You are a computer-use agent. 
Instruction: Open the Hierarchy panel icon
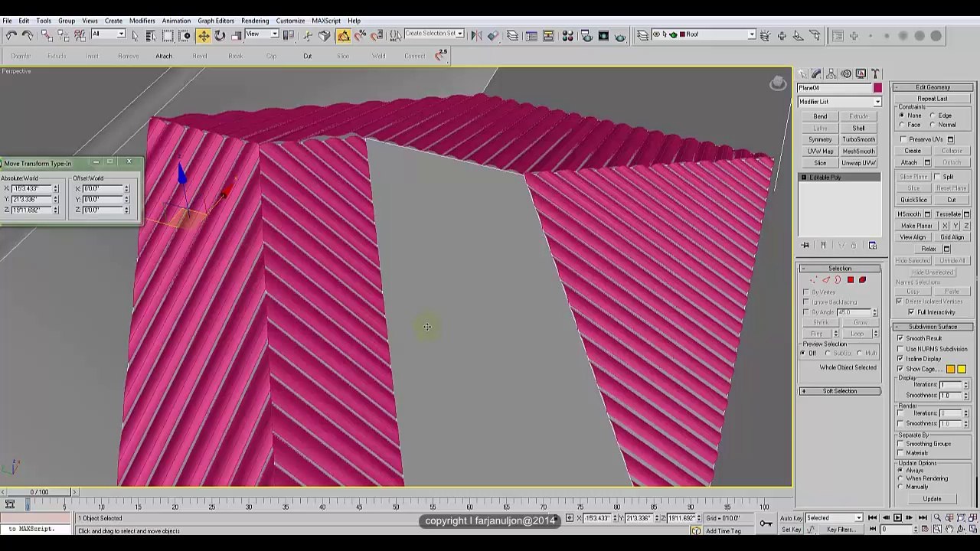click(831, 73)
